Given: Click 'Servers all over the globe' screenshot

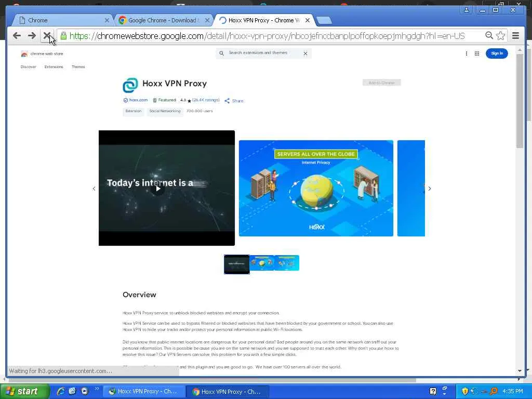Looking at the screenshot, I should tap(316, 188).
